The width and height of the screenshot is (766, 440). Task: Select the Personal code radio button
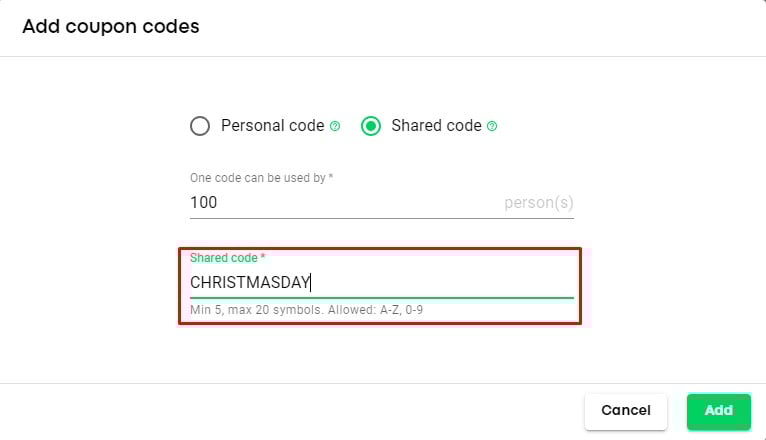[200, 126]
